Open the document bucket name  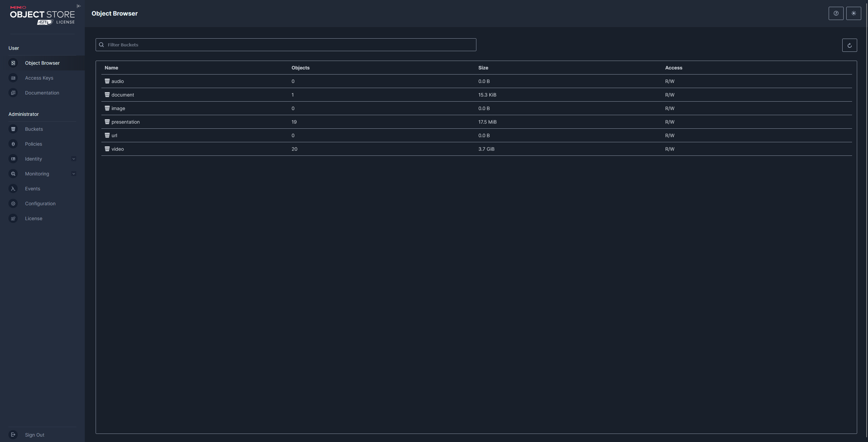coord(123,95)
